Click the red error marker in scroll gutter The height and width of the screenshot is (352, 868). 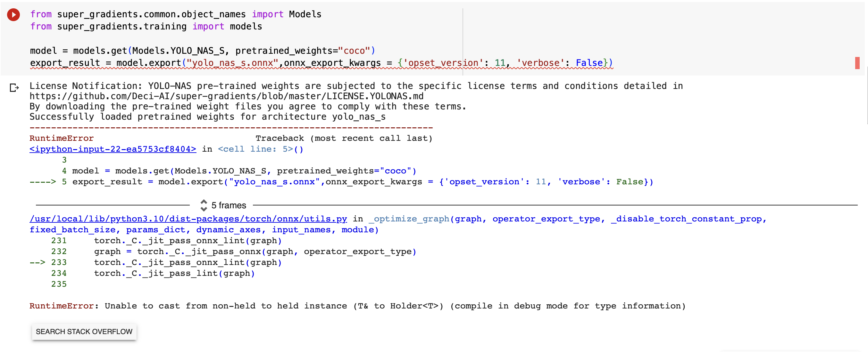pyautogui.click(x=857, y=63)
